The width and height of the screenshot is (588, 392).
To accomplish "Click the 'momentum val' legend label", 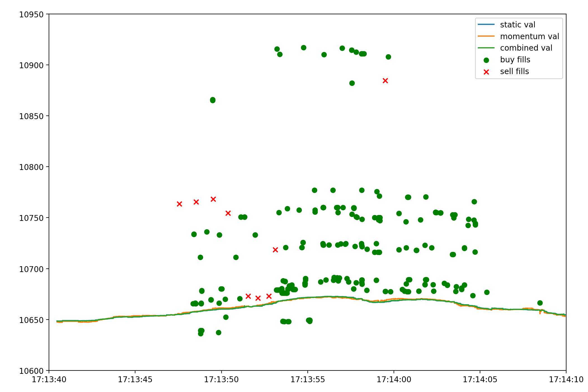I will [x=530, y=36].
